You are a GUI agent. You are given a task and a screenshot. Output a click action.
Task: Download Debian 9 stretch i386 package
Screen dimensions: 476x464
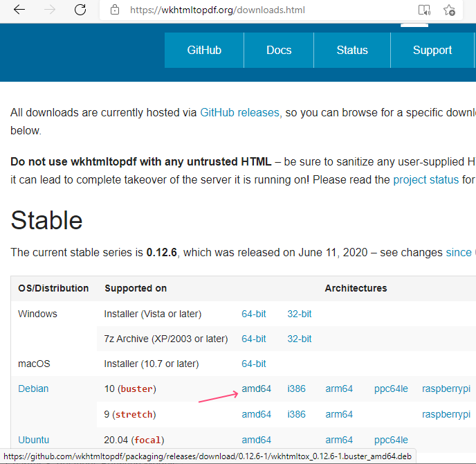[297, 414]
